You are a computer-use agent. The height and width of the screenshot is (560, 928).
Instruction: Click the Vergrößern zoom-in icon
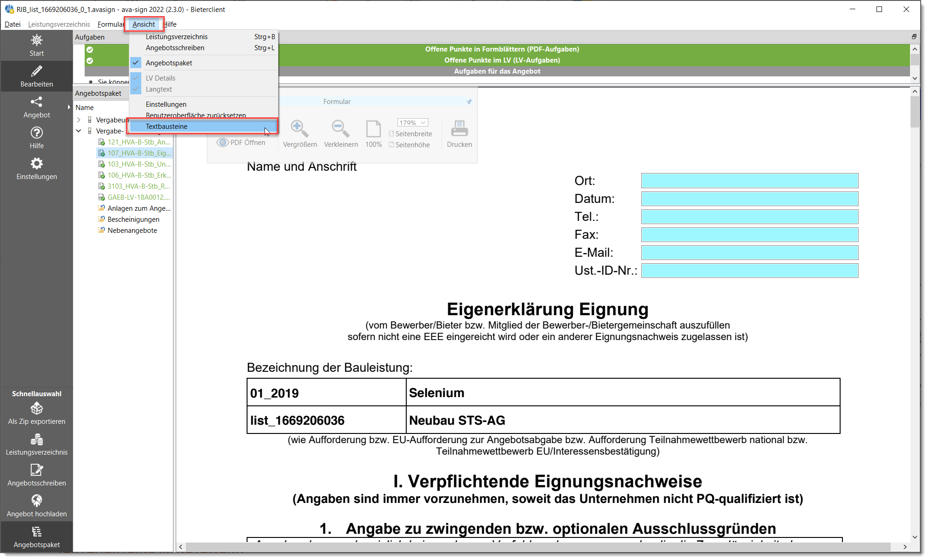point(300,129)
